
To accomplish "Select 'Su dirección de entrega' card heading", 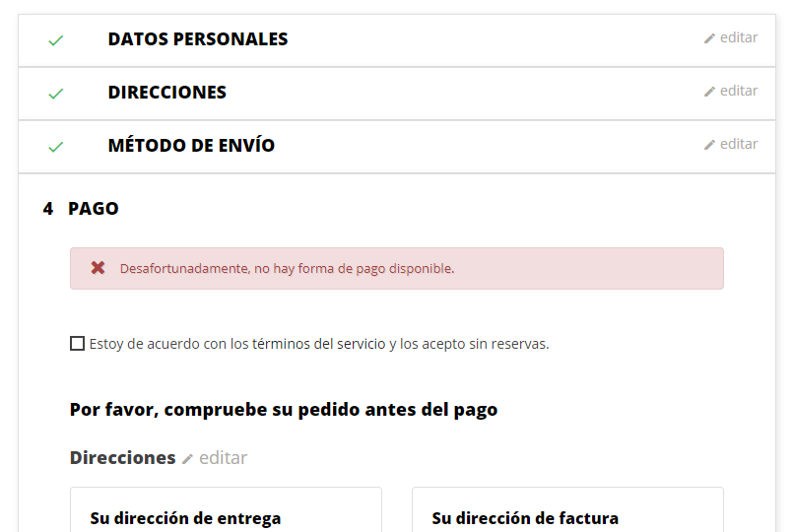I will 185,518.
